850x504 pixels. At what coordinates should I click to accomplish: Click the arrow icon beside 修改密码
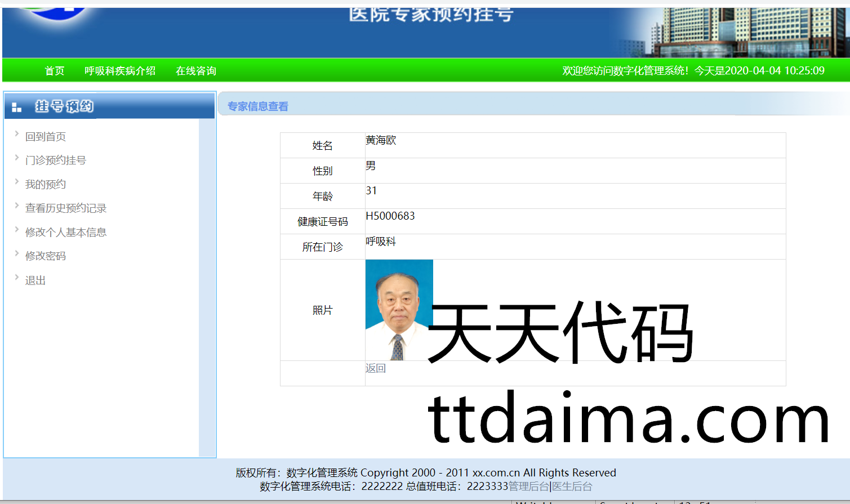tap(17, 253)
